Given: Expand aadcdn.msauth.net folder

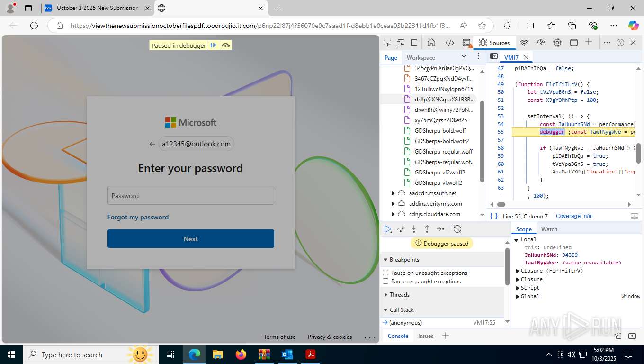Looking at the screenshot, I should 393,193.
